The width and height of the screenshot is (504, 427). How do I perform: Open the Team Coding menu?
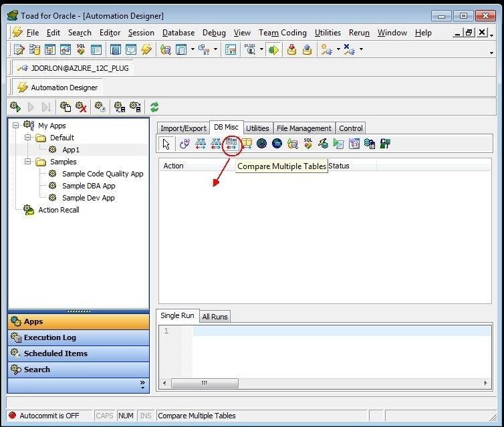283,33
